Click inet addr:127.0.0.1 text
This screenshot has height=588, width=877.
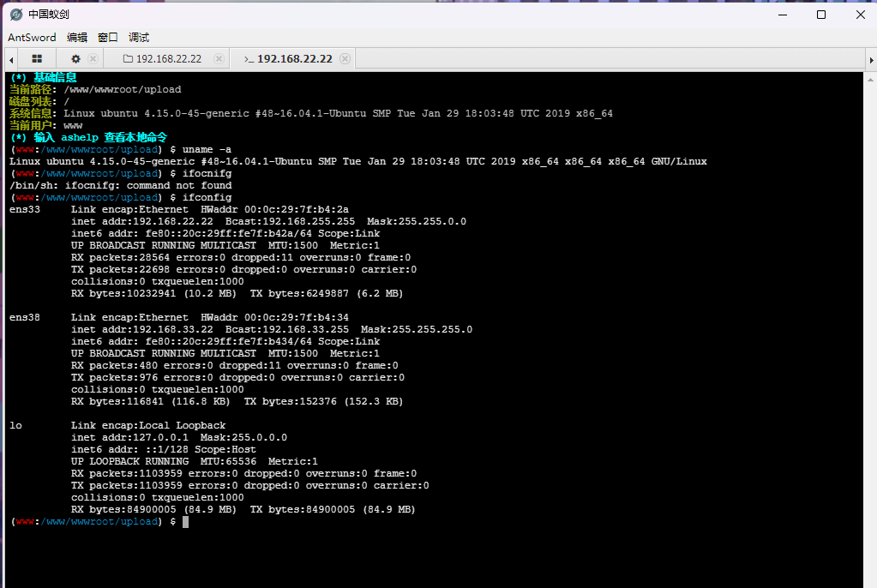[129, 437]
